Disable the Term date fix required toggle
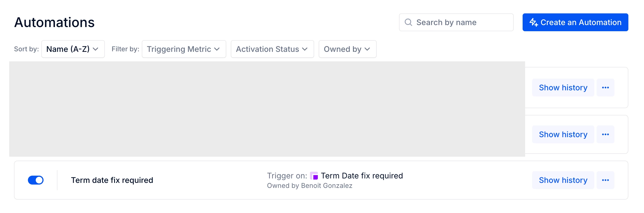Screen dimensions: 644x213 click(x=36, y=180)
